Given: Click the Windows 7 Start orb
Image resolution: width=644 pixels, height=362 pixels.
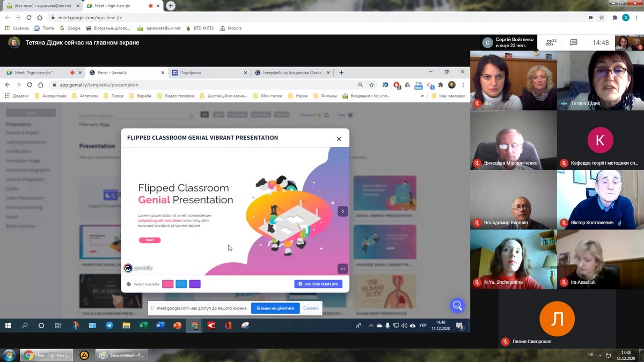Looking at the screenshot, I should click(x=9, y=355).
